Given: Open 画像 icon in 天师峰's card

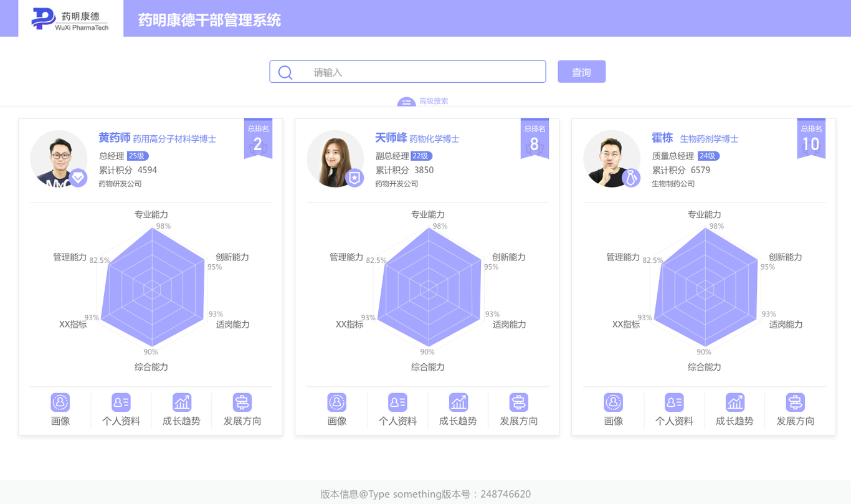Looking at the screenshot, I should pyautogui.click(x=337, y=402).
